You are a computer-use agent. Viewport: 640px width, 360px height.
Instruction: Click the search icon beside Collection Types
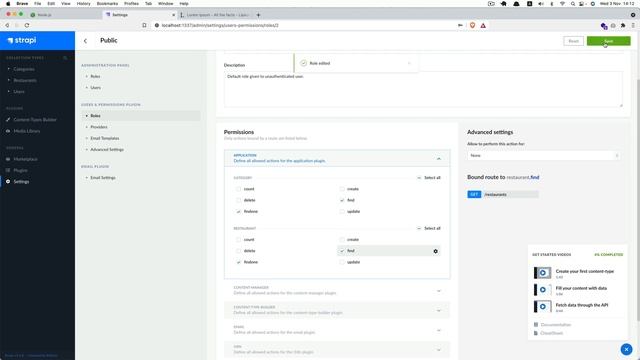click(x=65, y=58)
